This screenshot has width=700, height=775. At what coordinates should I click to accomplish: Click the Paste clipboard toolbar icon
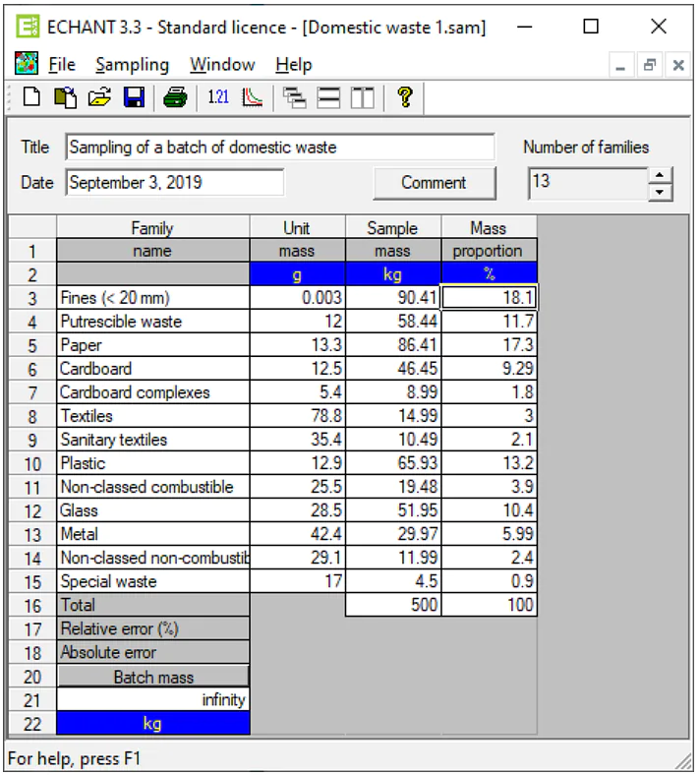pos(66,96)
